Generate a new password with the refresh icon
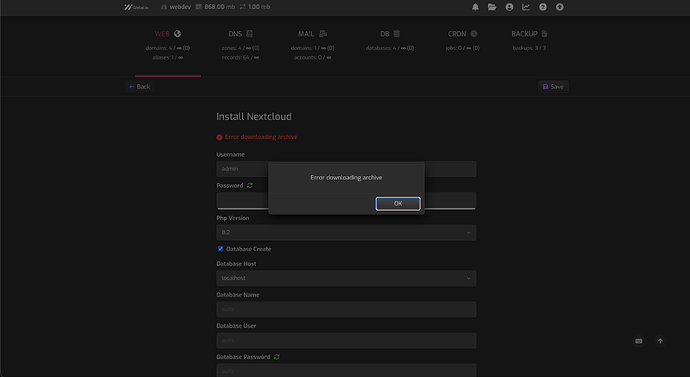This screenshot has height=377, width=690. point(250,186)
